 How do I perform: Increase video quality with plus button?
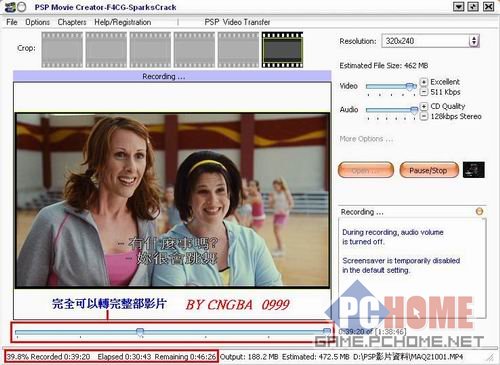[x=423, y=82]
